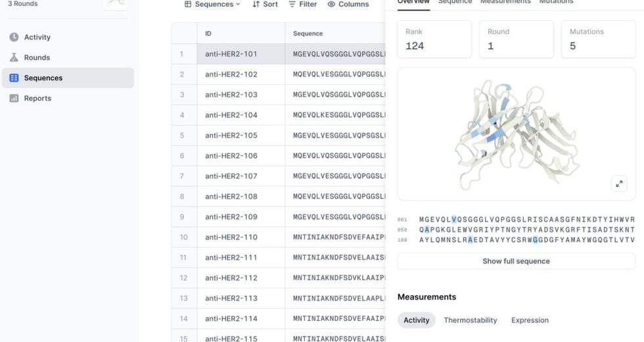Image resolution: width=644 pixels, height=342 pixels.
Task: Select row anti-HER2-105
Action: [x=279, y=135]
